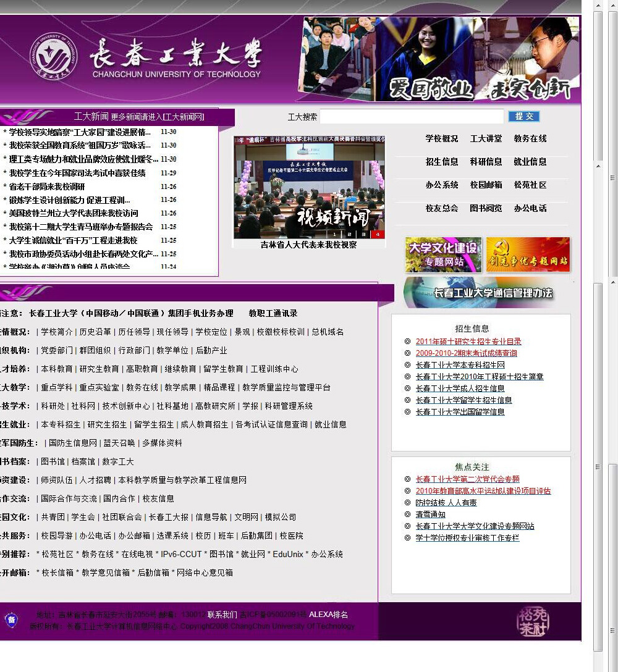This screenshot has width=618, height=672.
Task: Switch video news slide to number 3
Action: (363, 235)
